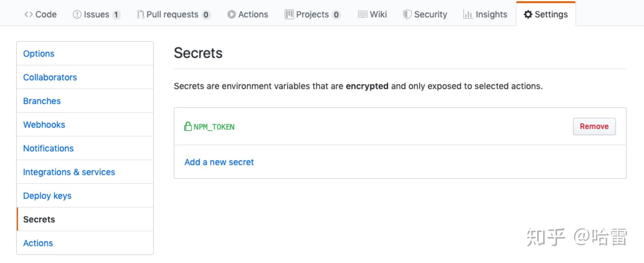This screenshot has height=263, width=644.
Task: Click the pull request branch icon
Action: point(140,14)
